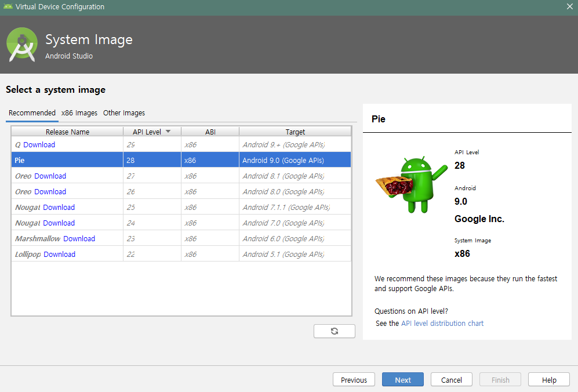Select the Pie row in the table
Screen dimensions: 578x392
pos(181,161)
